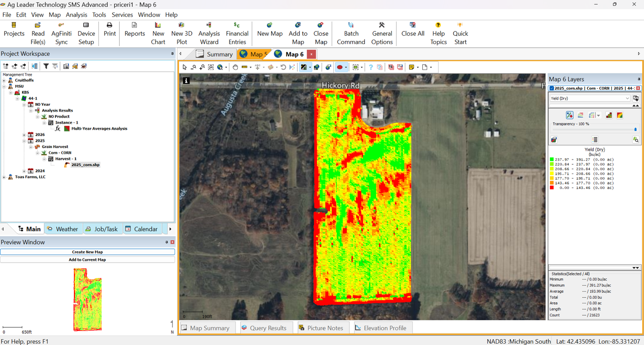
Task: Click the bright green 237.97 - 391.27 legend swatch
Action: point(552,159)
